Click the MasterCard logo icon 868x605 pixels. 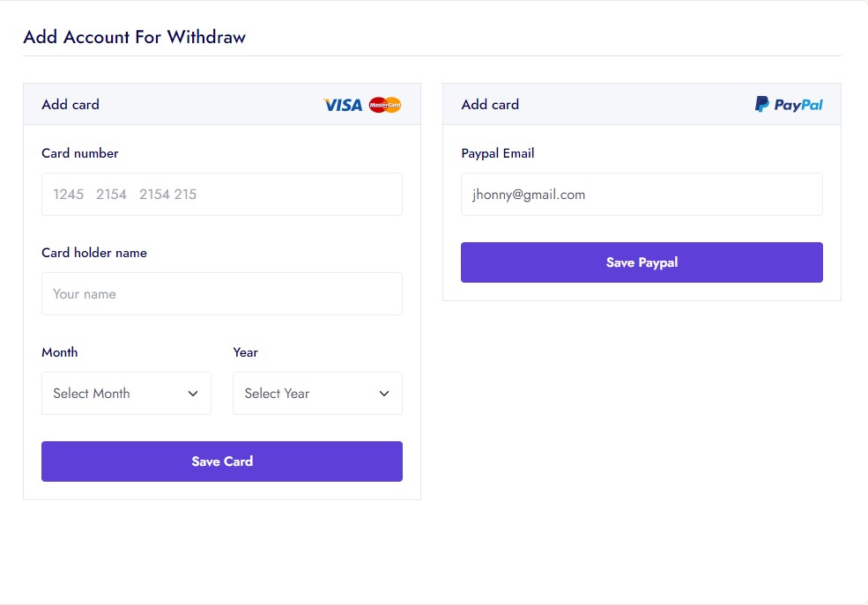pyautogui.click(x=385, y=105)
